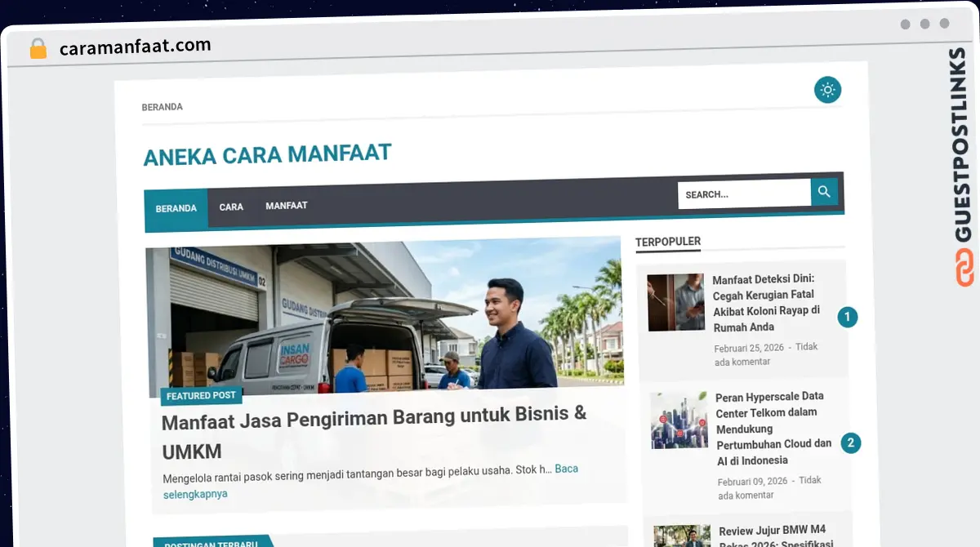Viewport: 980px width, 547px height.
Task: Select the BERANDA tab in the navigation bar
Action: point(176,208)
